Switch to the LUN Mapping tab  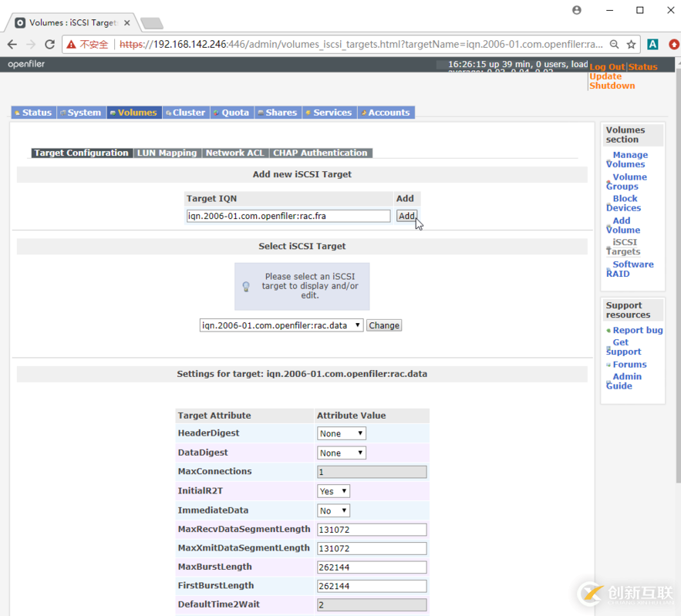167,153
